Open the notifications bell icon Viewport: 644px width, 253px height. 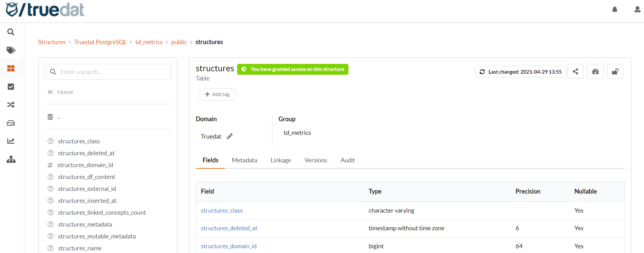(614, 10)
